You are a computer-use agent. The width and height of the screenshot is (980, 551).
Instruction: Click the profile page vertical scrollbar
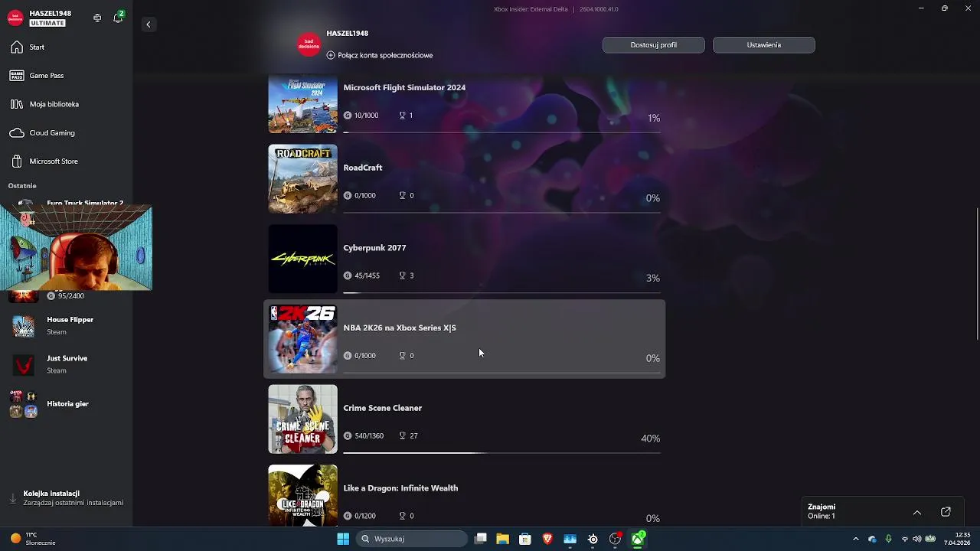click(977, 273)
